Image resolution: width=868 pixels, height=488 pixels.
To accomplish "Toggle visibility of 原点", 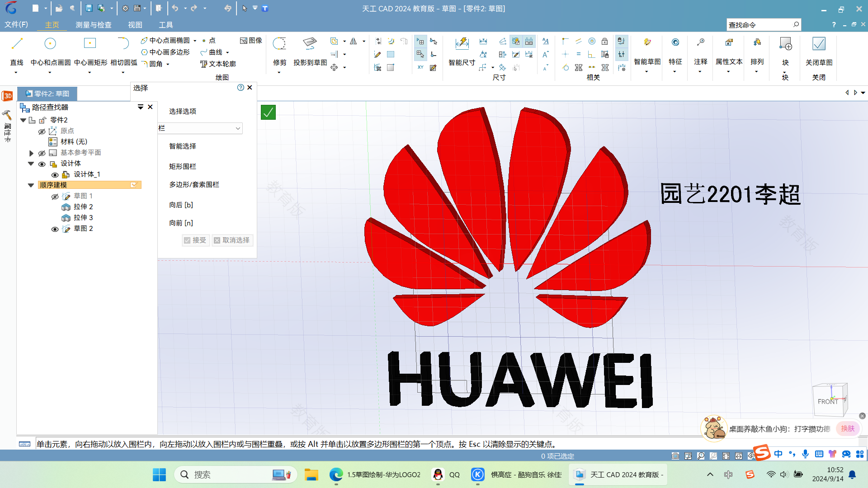I will [x=42, y=131].
